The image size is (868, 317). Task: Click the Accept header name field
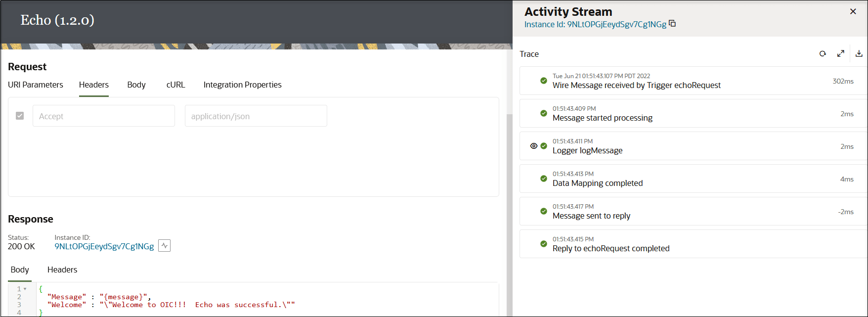tap(104, 116)
